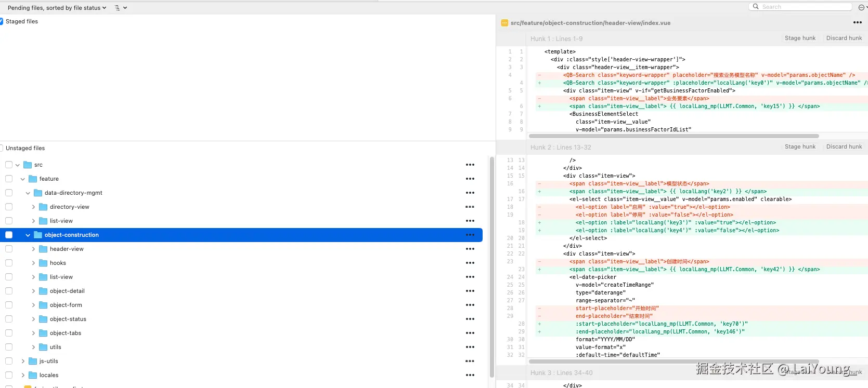This screenshot has width=868, height=388.
Task: Click the diff file path index.vue
Action: tap(590, 23)
